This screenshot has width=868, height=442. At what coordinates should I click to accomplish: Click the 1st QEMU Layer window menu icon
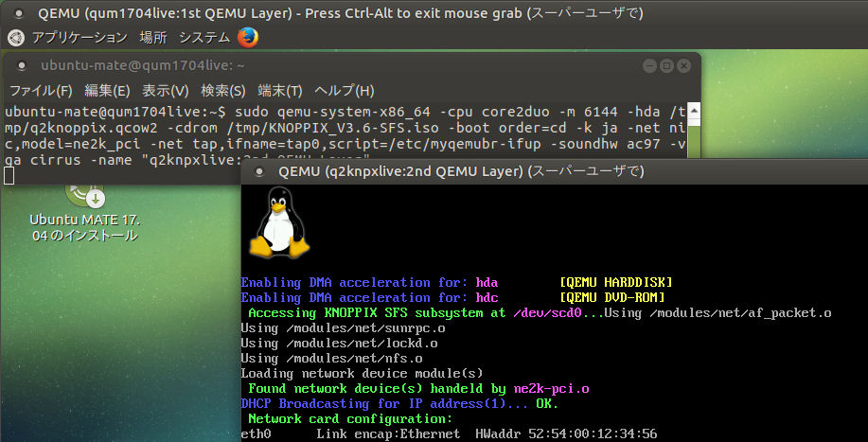[x=18, y=13]
